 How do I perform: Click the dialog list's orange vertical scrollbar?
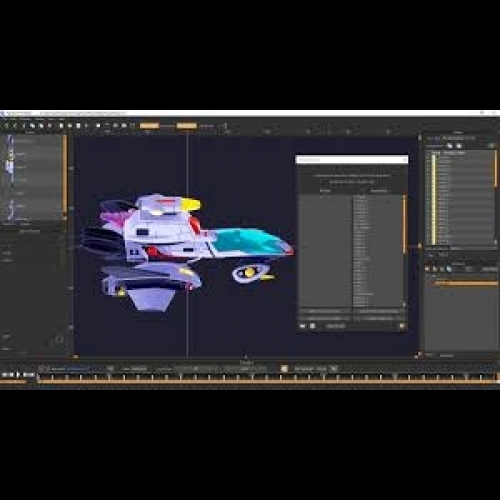coord(405,223)
